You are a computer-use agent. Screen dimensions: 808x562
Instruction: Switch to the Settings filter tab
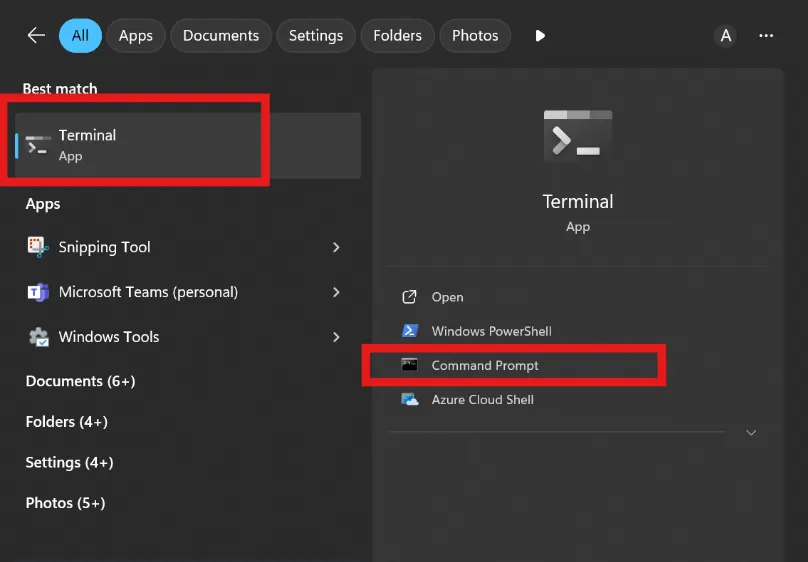click(316, 36)
